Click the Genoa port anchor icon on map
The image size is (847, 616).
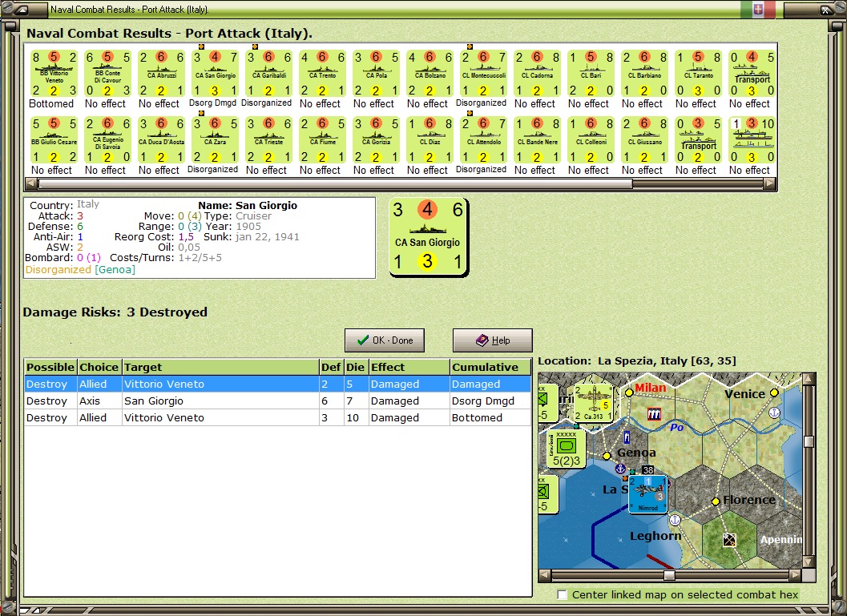(621, 469)
